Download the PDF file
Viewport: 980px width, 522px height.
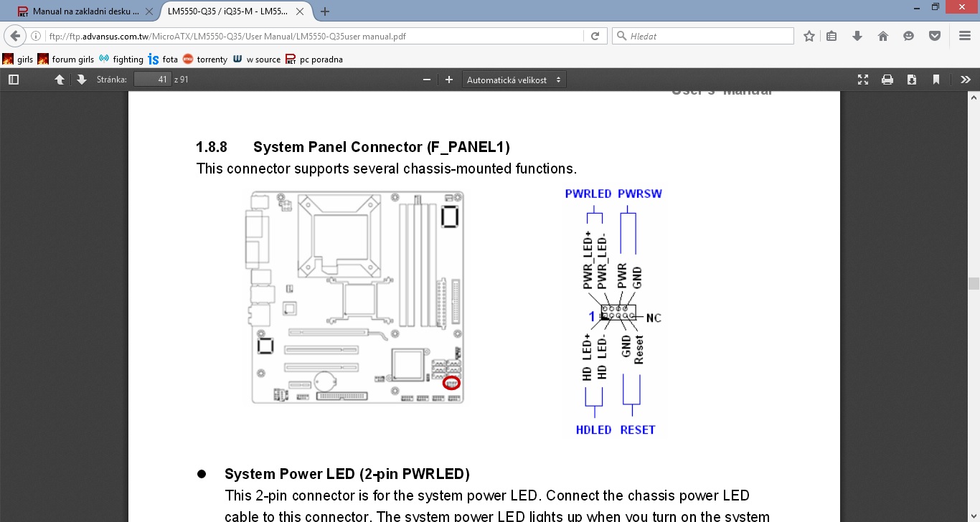point(912,80)
